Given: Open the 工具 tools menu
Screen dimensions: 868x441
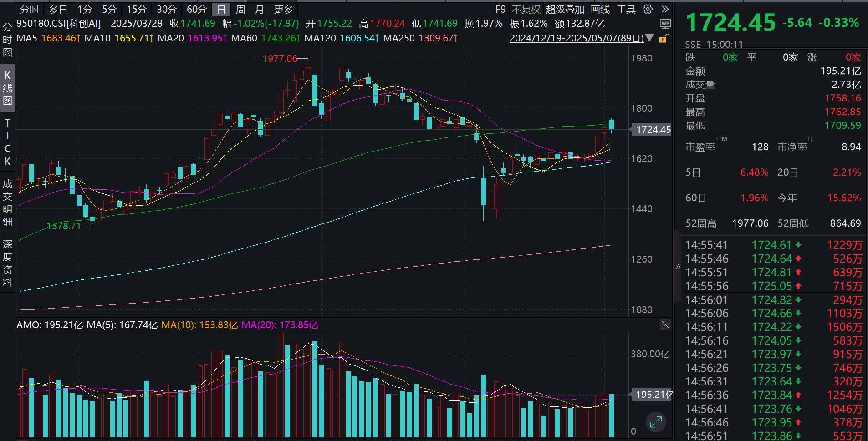Looking at the screenshot, I should click(626, 9).
